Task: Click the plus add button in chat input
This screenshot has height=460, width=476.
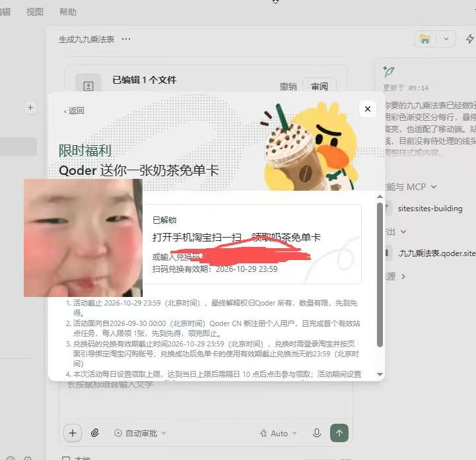Action: (73, 433)
